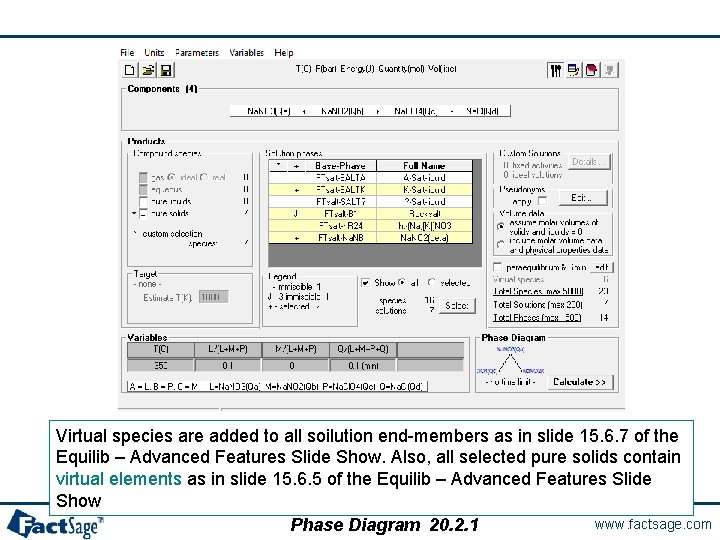Click the Total Solutions label

538,304
